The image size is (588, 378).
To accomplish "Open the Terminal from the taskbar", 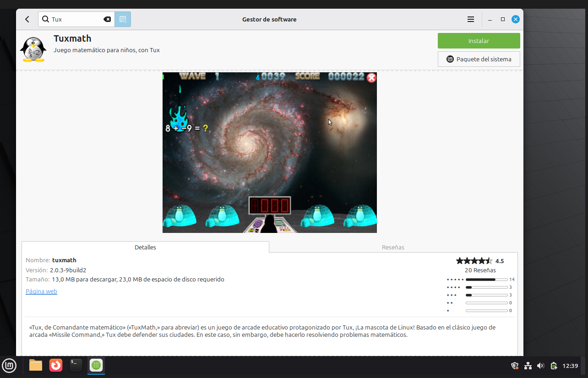I will click(76, 365).
